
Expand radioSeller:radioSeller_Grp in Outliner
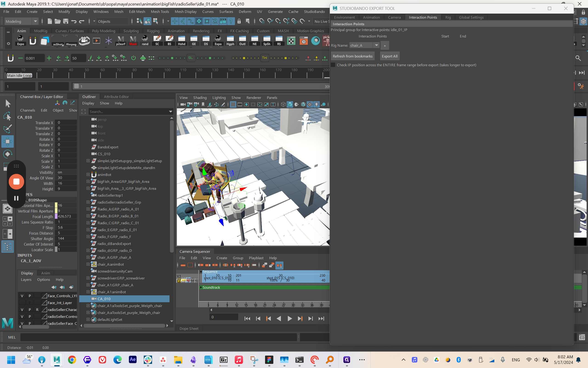[x=88, y=202]
